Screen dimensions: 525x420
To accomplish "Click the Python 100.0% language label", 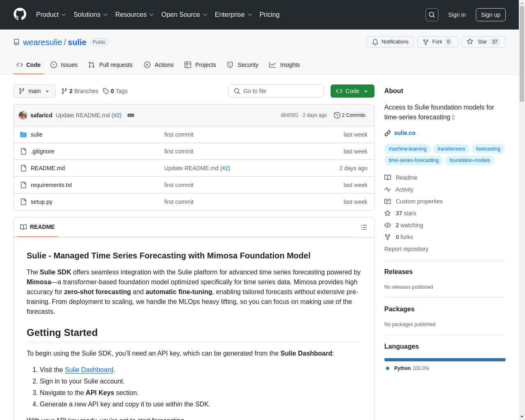I will (411, 368).
